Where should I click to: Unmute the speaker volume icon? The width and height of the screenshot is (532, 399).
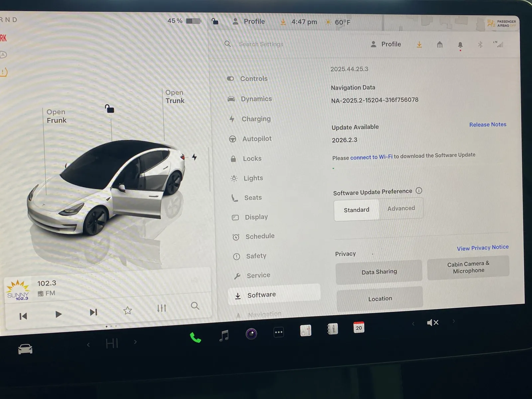click(433, 323)
